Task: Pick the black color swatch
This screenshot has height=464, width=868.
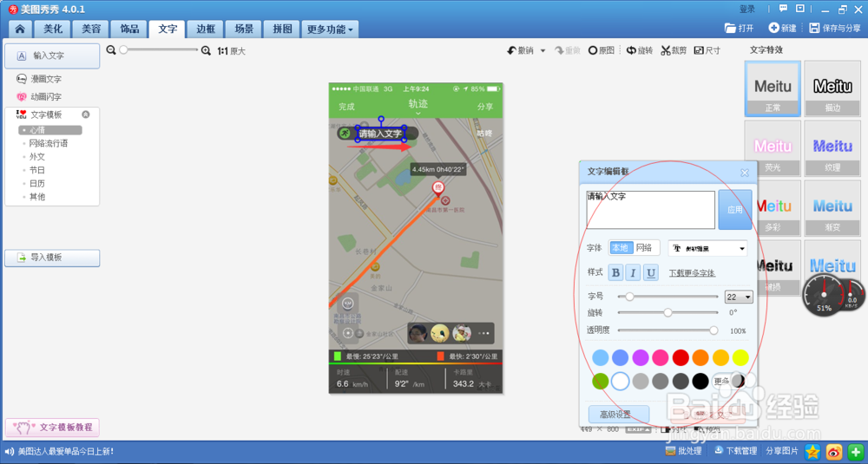Action: coord(700,381)
